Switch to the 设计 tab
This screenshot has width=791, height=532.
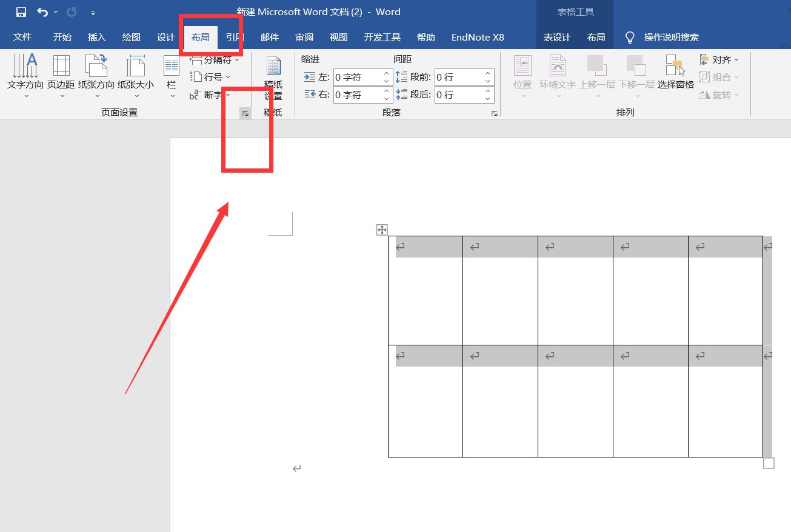(x=166, y=37)
